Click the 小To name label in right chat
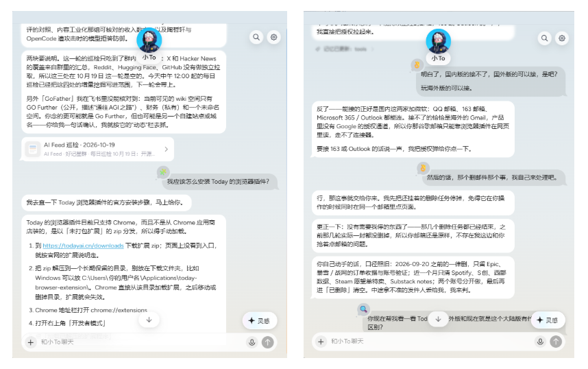Viewport: 588px width, 369px height. [x=438, y=58]
